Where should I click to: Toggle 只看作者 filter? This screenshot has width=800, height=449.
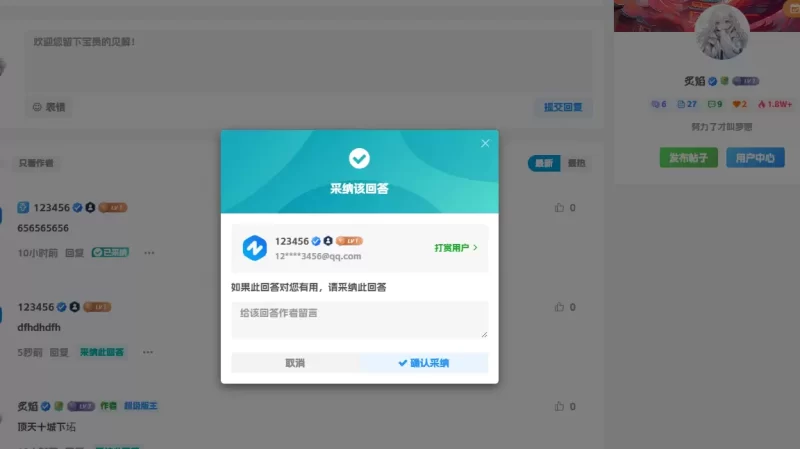click(36, 163)
